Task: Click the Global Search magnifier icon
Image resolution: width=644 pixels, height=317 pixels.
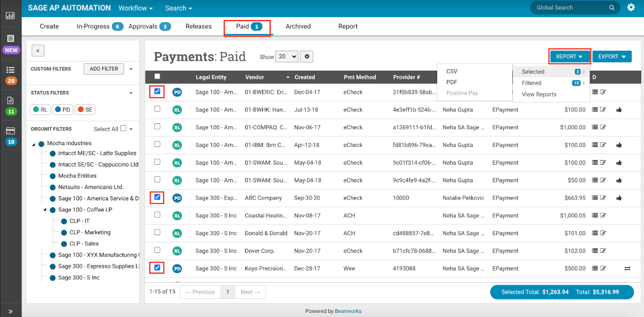Action: coord(612,8)
